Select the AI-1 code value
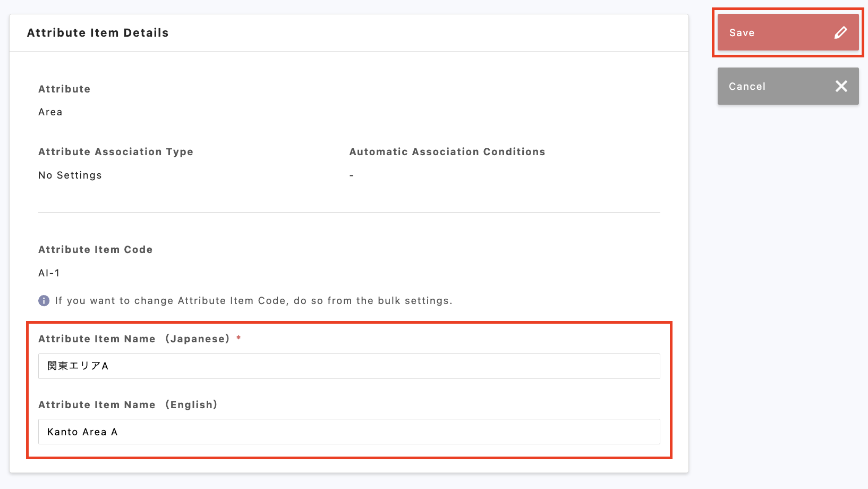Image resolution: width=868 pixels, height=489 pixels. pos(49,273)
